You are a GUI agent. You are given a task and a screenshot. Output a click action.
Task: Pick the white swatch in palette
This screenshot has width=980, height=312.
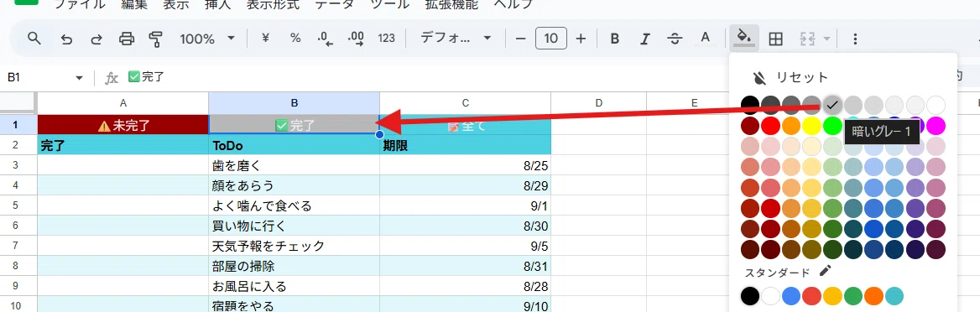coord(936,104)
